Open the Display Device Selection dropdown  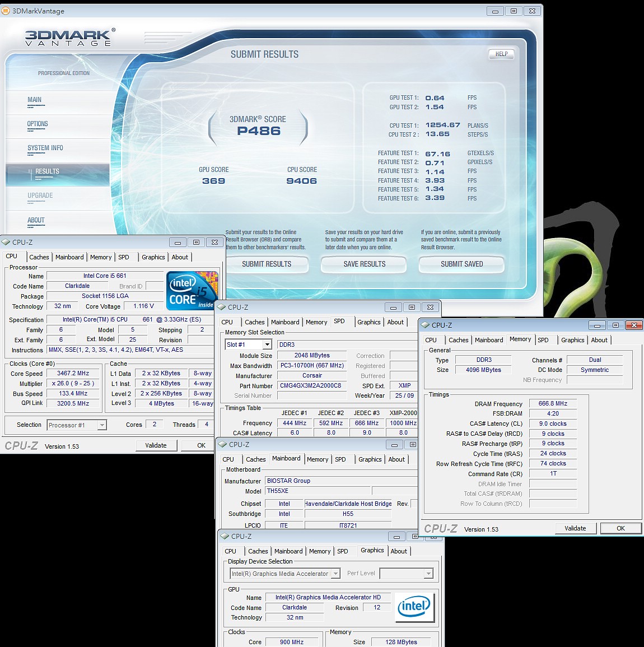click(x=284, y=573)
